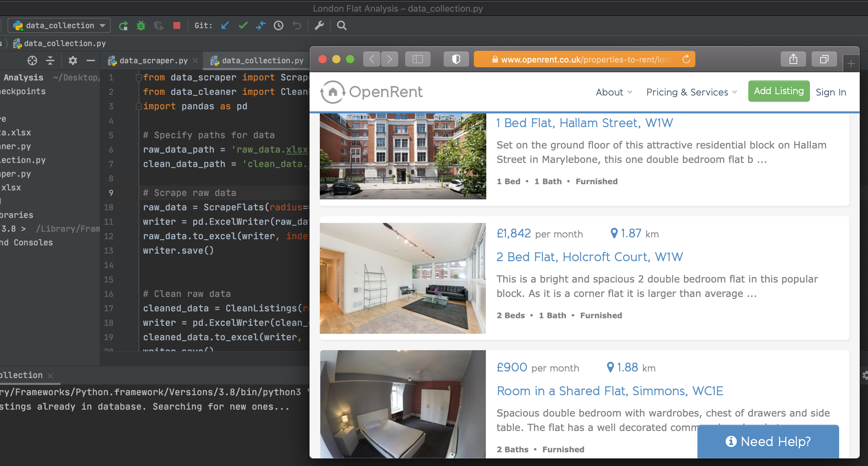Screen dimensions: 868x466
Task: Toggle Safari sidebar button
Action: click(x=417, y=59)
